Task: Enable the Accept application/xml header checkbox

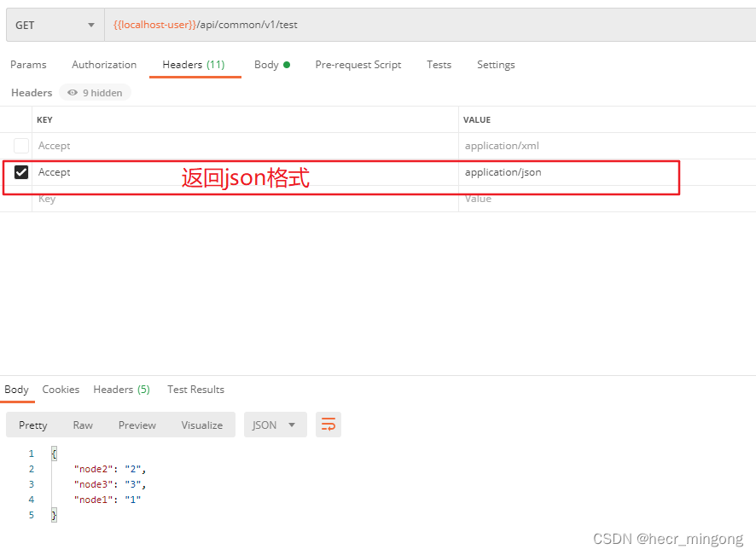Action: [x=21, y=146]
